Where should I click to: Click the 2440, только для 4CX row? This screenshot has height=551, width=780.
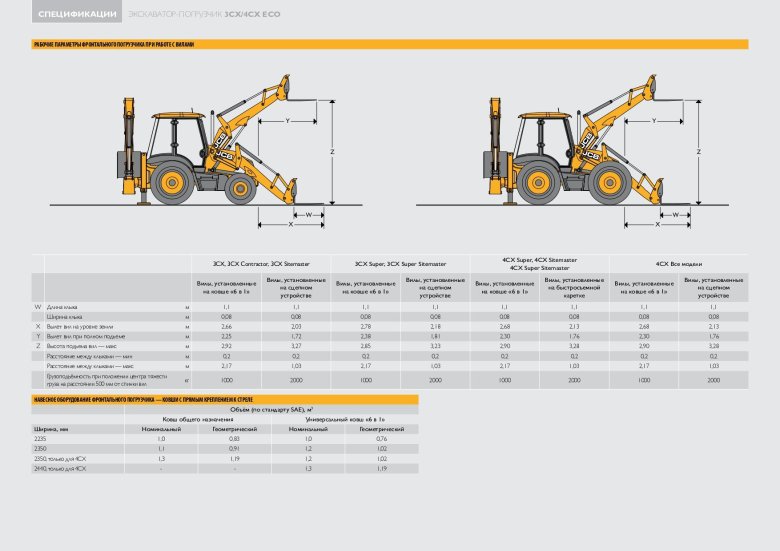click(61, 468)
